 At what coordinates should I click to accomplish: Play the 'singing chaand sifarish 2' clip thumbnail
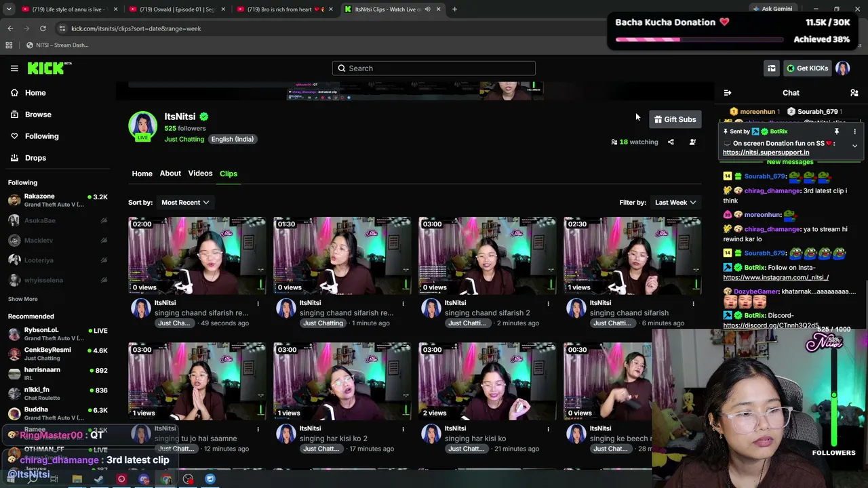tap(488, 256)
